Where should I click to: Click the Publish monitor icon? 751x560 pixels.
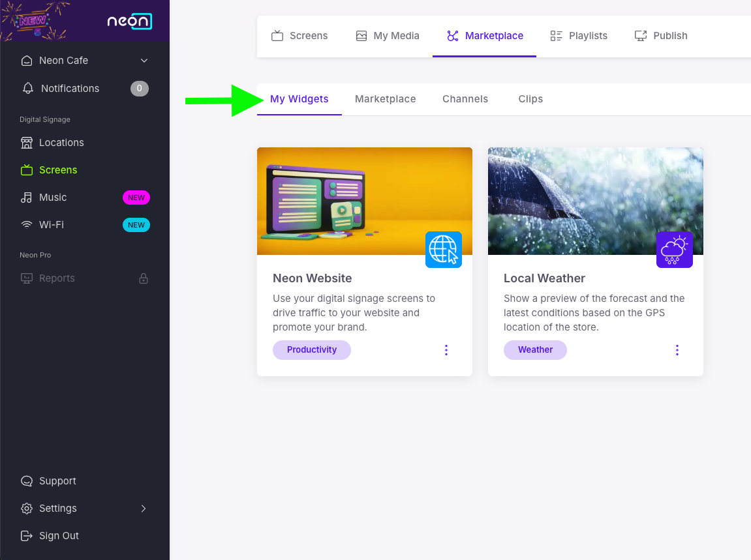(x=640, y=36)
